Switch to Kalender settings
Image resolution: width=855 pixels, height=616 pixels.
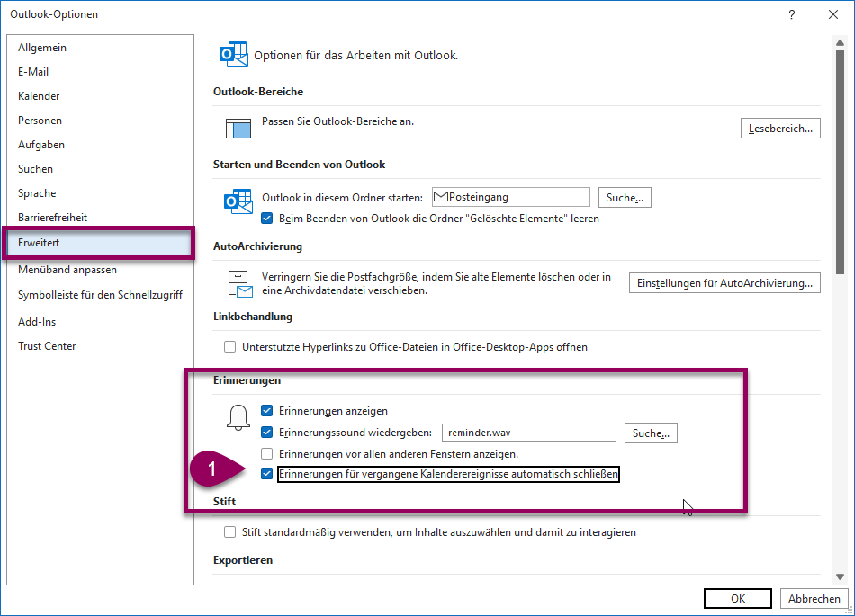click(x=100, y=96)
